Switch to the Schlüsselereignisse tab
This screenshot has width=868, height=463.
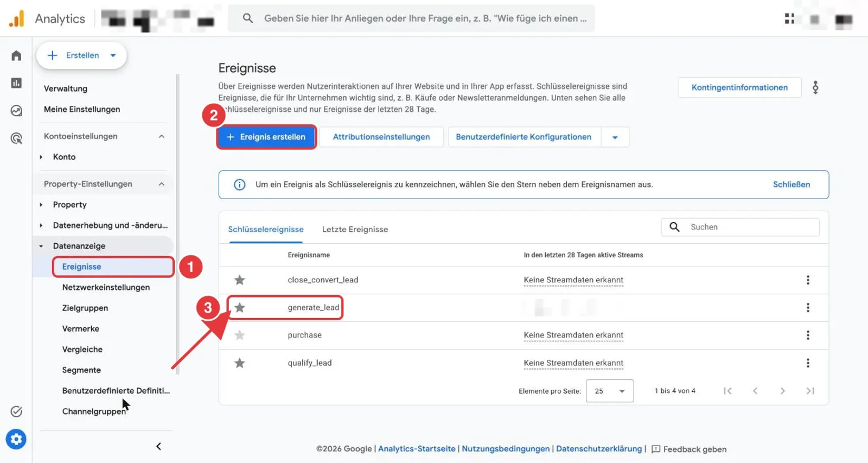266,229
